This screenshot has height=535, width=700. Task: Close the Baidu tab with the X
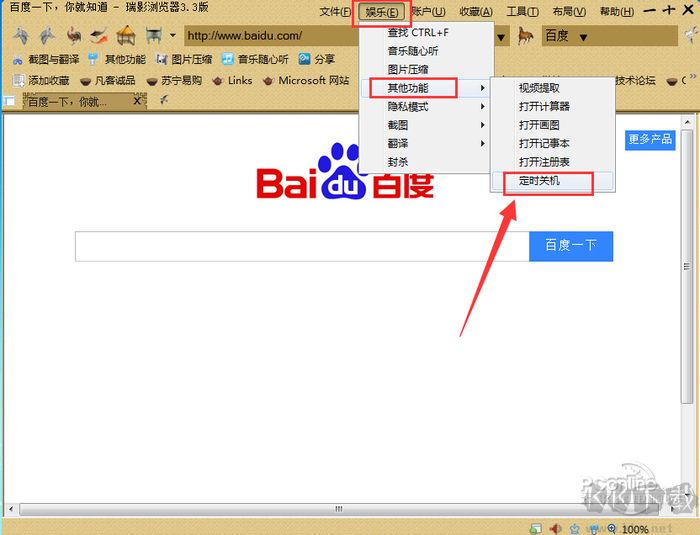click(137, 101)
